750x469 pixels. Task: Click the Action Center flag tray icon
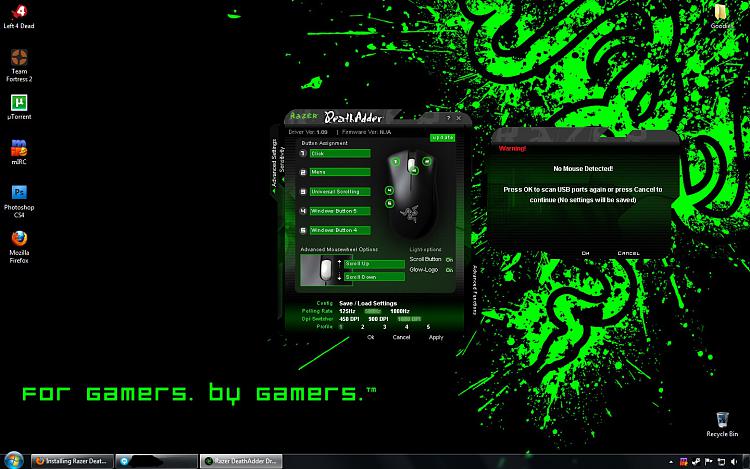click(708, 461)
